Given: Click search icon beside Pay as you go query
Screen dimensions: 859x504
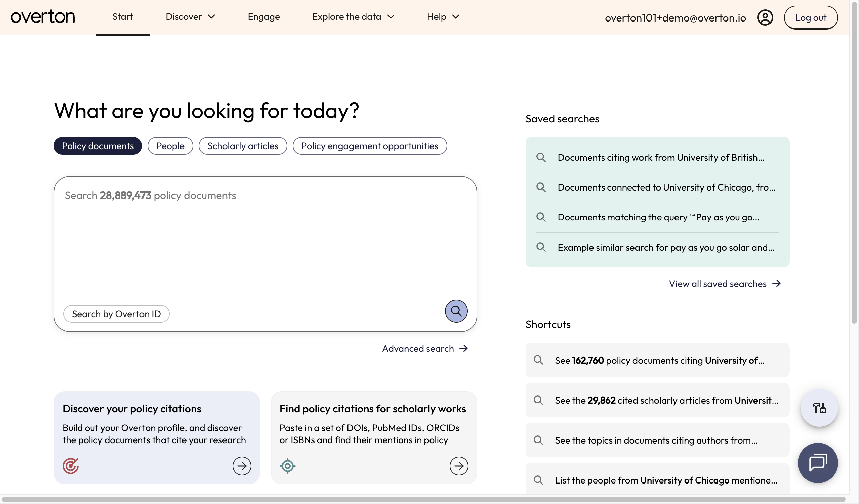Looking at the screenshot, I should (x=541, y=217).
